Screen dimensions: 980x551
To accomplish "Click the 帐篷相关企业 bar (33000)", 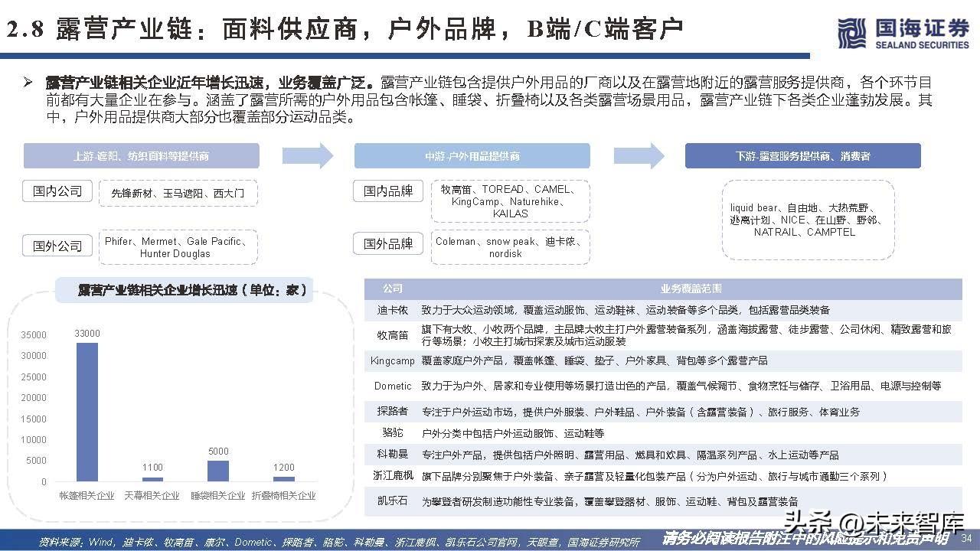I will pos(87,412).
